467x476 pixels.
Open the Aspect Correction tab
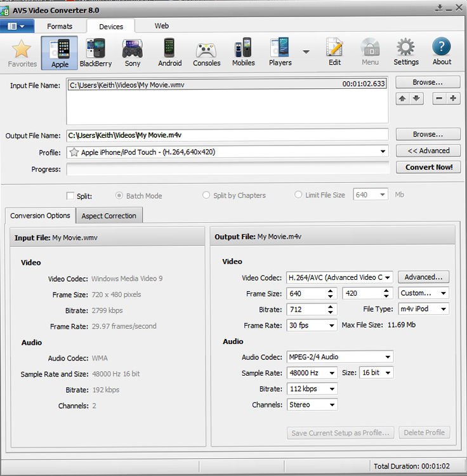(x=109, y=216)
